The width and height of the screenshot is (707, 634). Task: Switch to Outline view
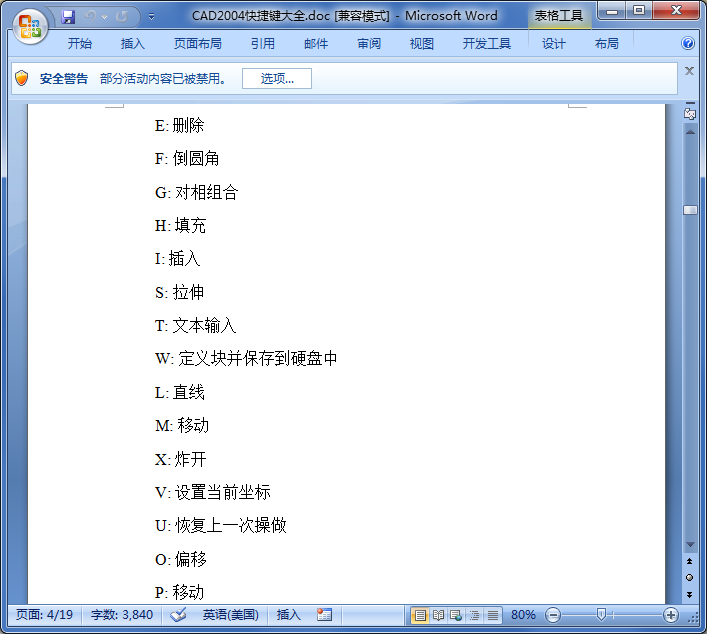pos(474,615)
